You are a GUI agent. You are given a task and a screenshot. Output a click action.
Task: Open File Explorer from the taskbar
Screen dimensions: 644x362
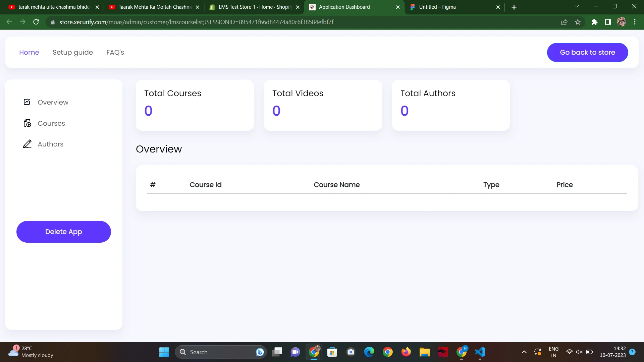[x=425, y=352]
